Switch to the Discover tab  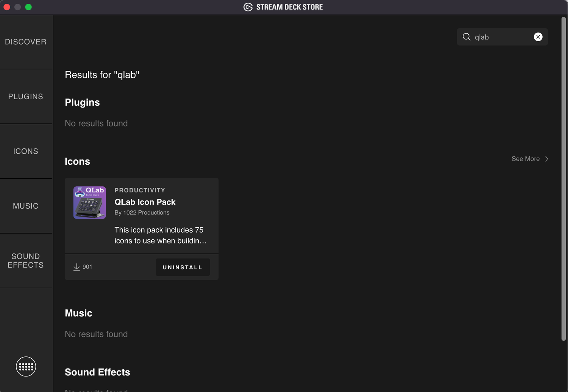pyautogui.click(x=26, y=42)
